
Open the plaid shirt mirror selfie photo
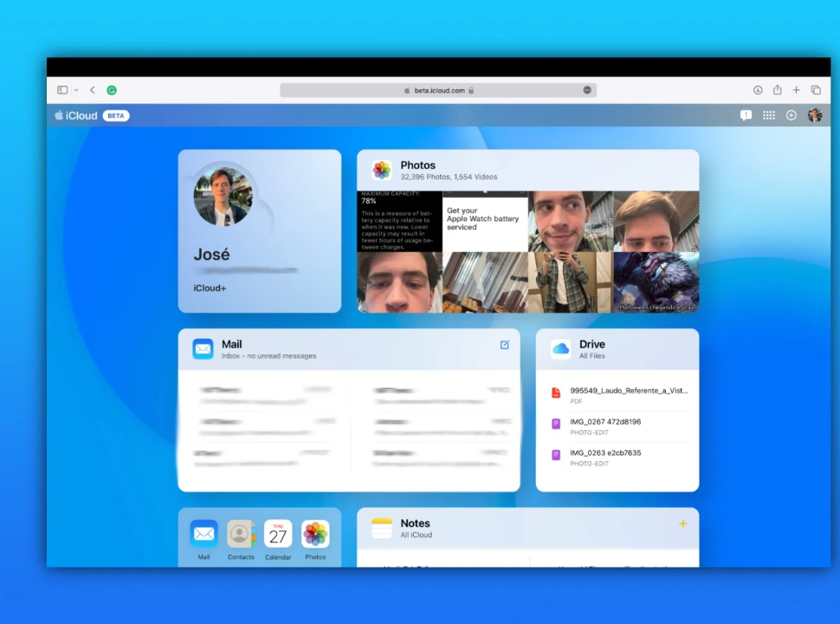coord(570,282)
